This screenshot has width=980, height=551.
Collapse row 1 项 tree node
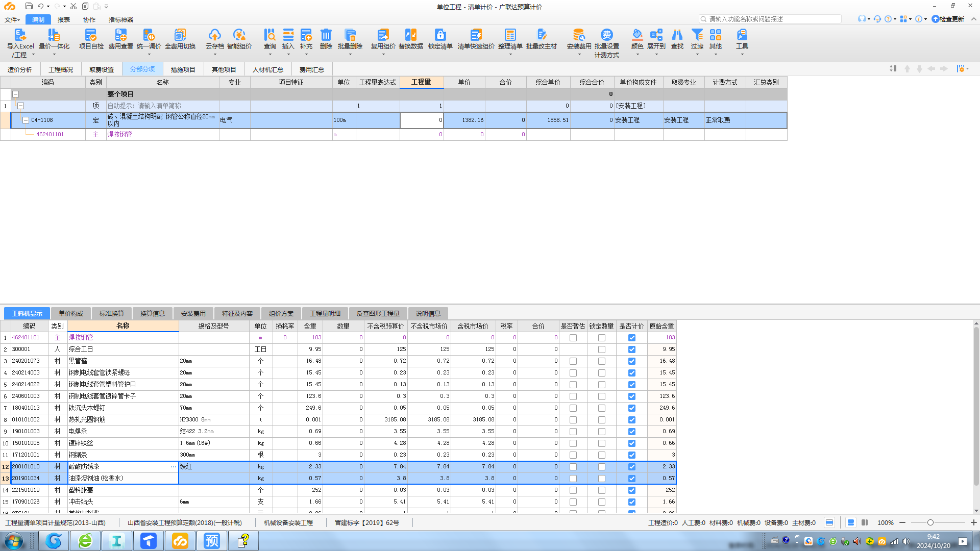pos(21,106)
